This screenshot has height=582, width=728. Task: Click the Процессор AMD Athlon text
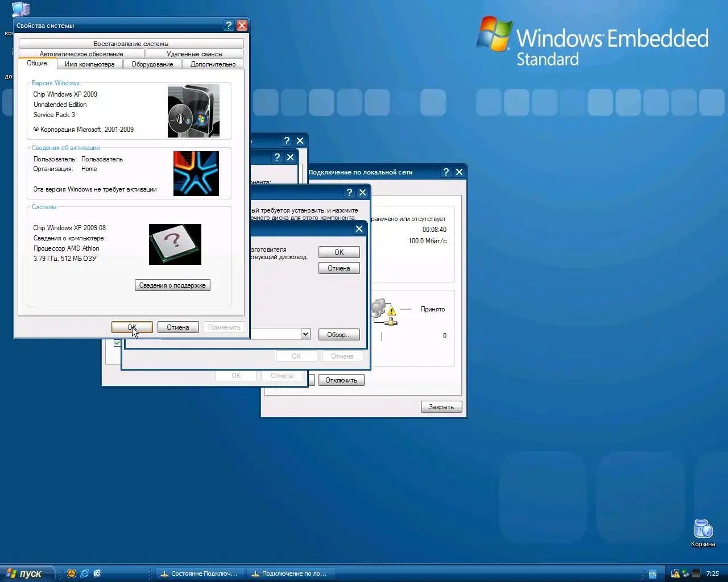coord(66,248)
